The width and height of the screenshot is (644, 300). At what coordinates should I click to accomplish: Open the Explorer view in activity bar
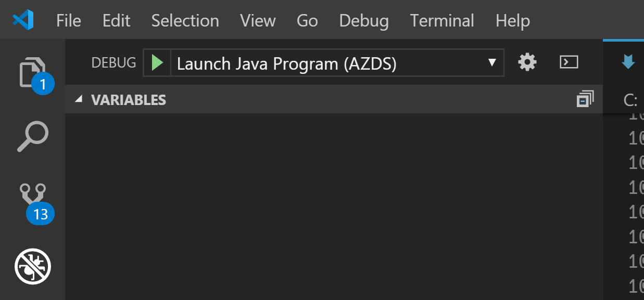coord(32,73)
